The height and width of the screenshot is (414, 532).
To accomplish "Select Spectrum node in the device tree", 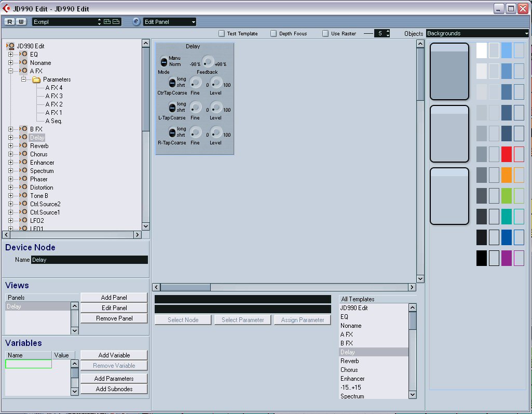I will (42, 171).
